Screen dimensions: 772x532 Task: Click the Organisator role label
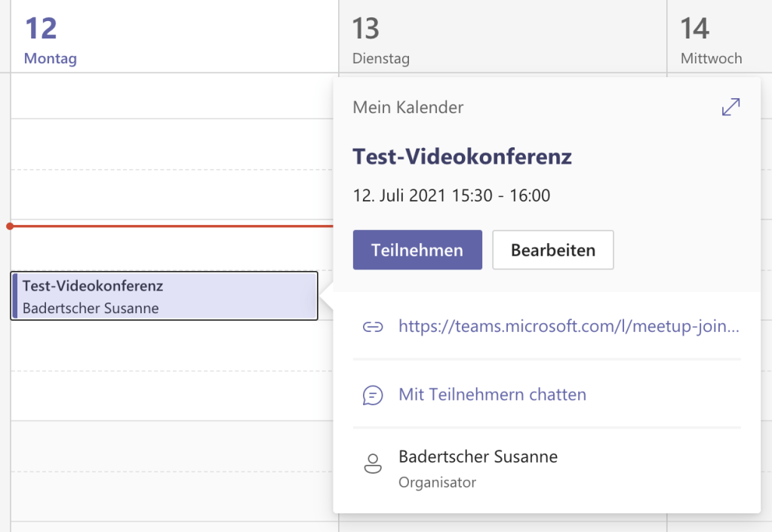437,482
